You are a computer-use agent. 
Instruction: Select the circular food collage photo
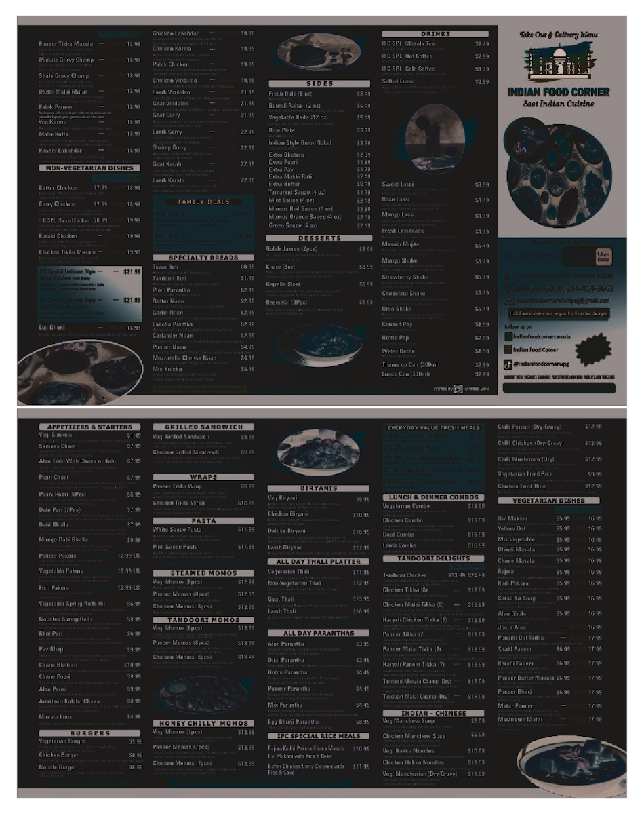[x=559, y=171]
